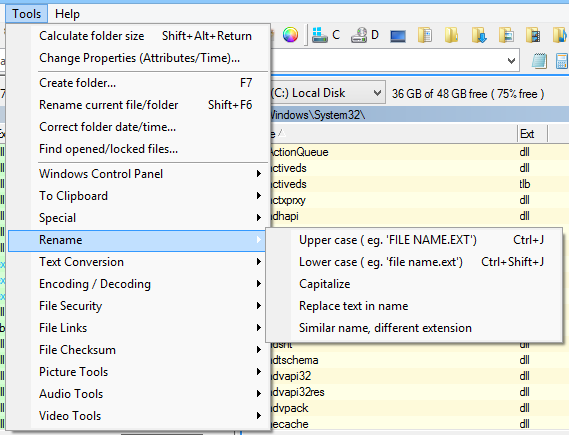Open the Help menu
Image resolution: width=569 pixels, height=435 pixels.
[x=67, y=14]
